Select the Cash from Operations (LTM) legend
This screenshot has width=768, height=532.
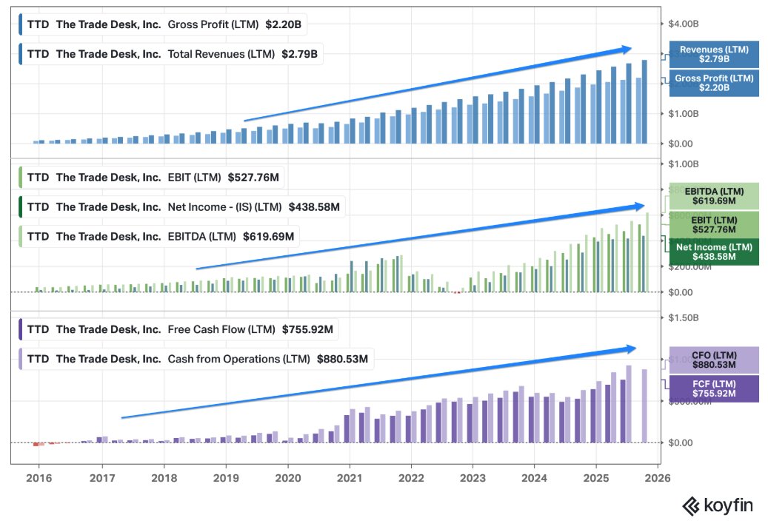pyautogui.click(x=196, y=359)
